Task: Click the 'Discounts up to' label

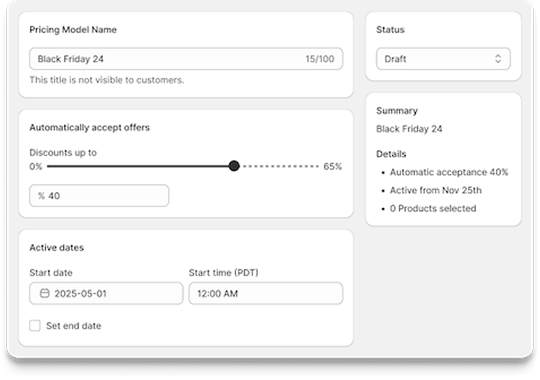Action: 63,152
